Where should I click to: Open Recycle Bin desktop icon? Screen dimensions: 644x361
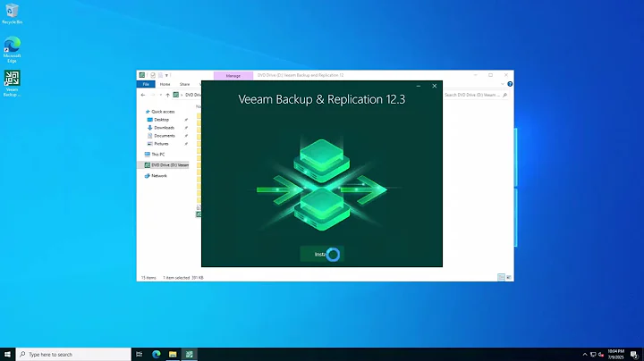tap(12, 13)
